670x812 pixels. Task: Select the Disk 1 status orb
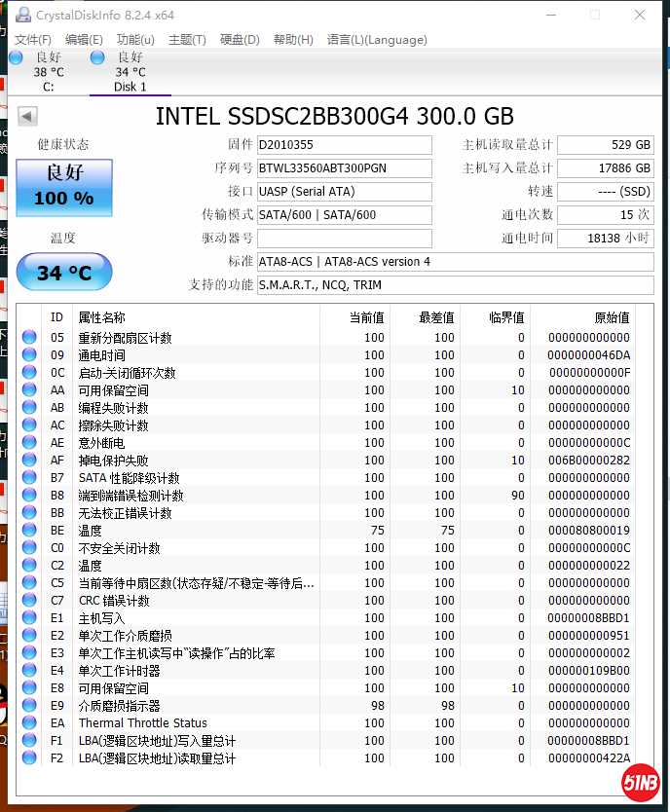97,58
